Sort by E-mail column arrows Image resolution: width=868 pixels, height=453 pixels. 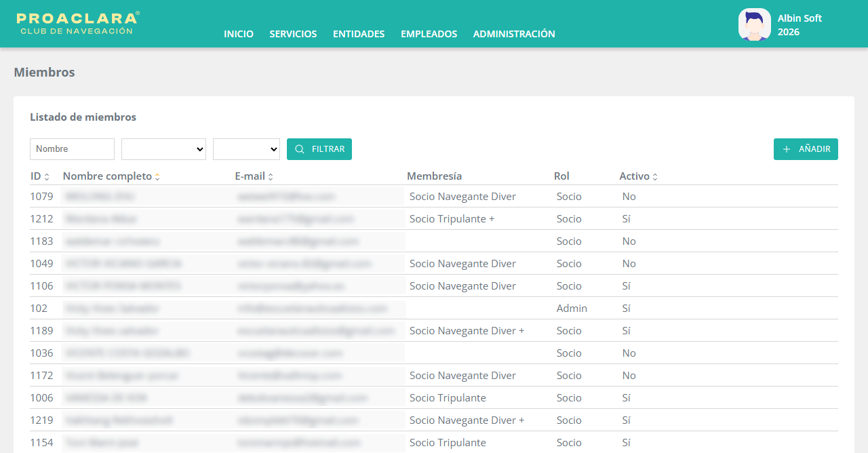(x=271, y=177)
